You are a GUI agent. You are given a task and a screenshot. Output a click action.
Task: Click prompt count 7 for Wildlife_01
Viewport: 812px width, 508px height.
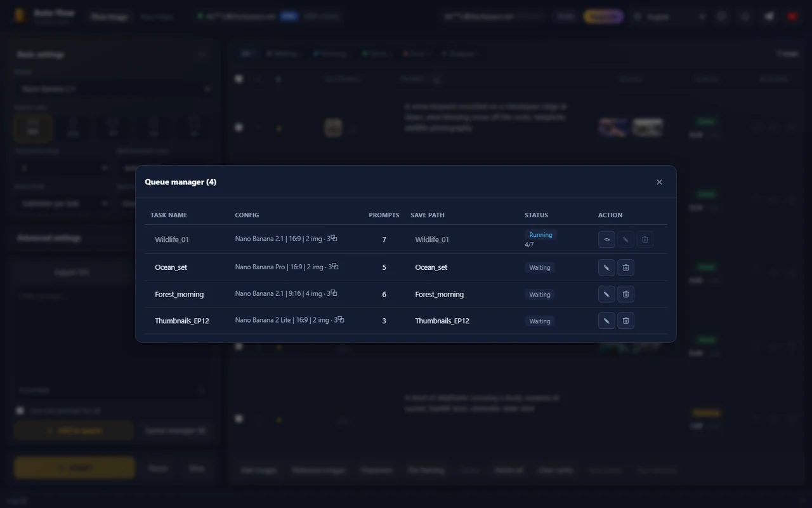[384, 239]
